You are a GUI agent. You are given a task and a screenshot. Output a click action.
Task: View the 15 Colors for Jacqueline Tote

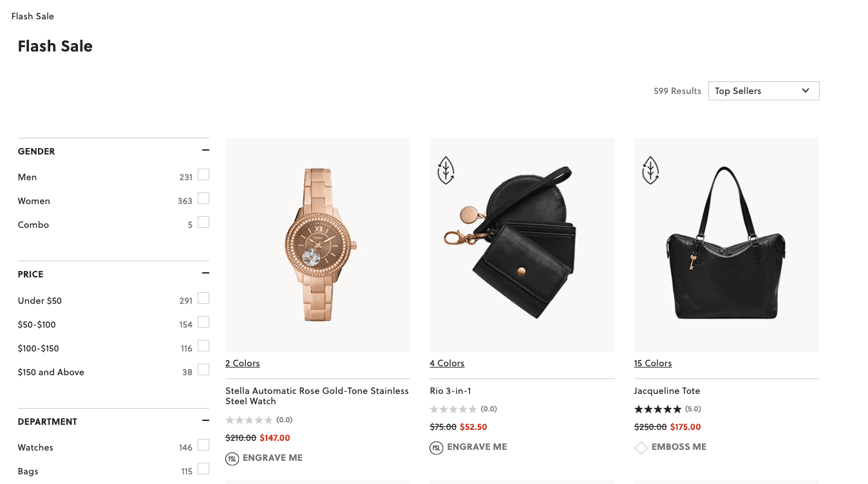pyautogui.click(x=653, y=363)
